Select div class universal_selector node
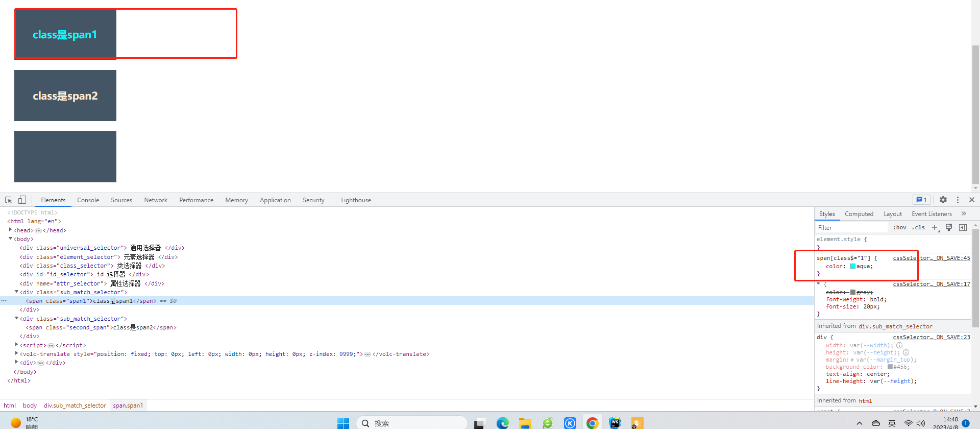 (102, 248)
